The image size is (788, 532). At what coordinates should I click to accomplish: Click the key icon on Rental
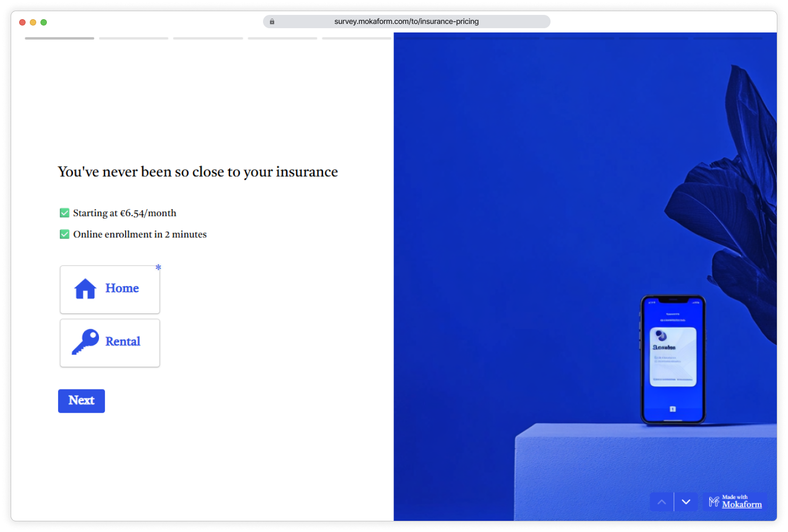tap(85, 342)
